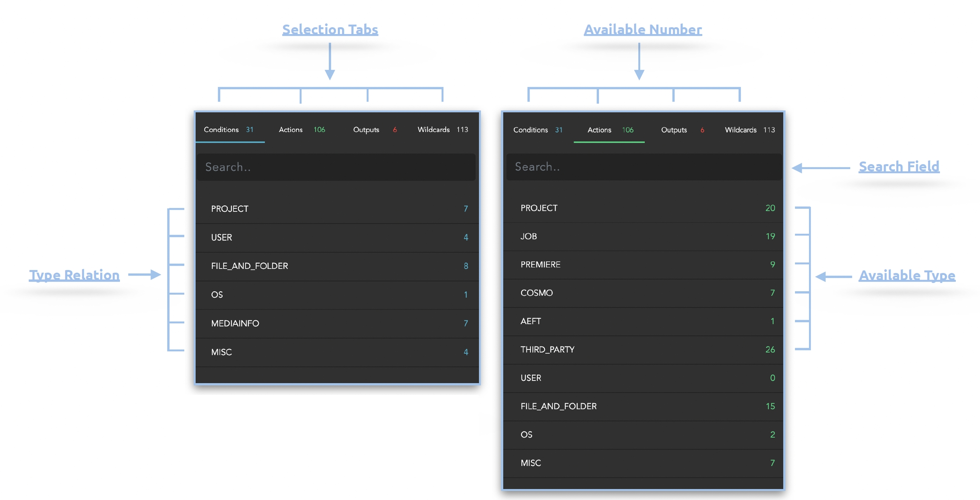Open Conditions tab in left panel
980x500 pixels.
pyautogui.click(x=229, y=130)
